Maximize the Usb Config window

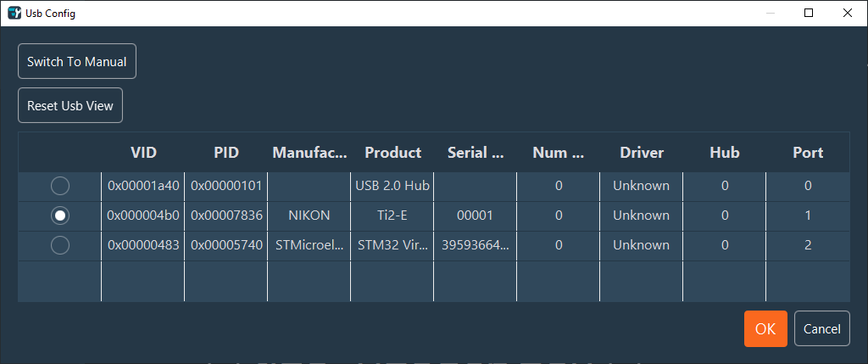(809, 14)
